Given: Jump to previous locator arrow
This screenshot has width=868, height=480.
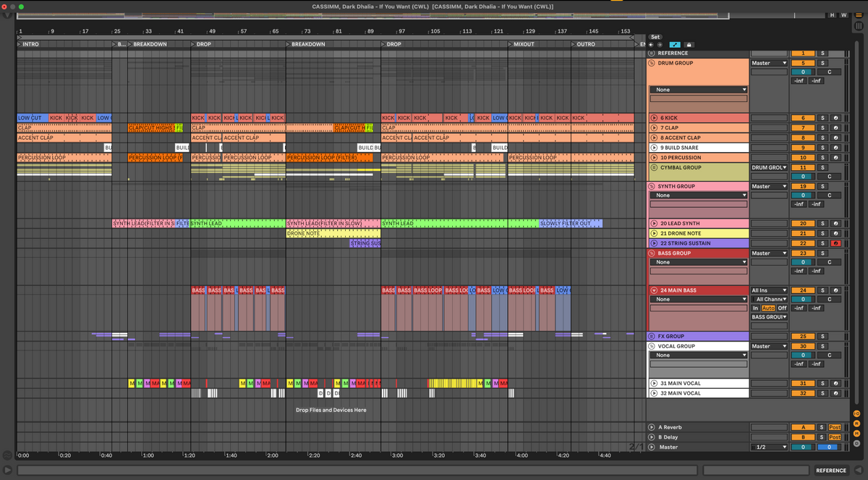Looking at the screenshot, I should click(x=651, y=45).
